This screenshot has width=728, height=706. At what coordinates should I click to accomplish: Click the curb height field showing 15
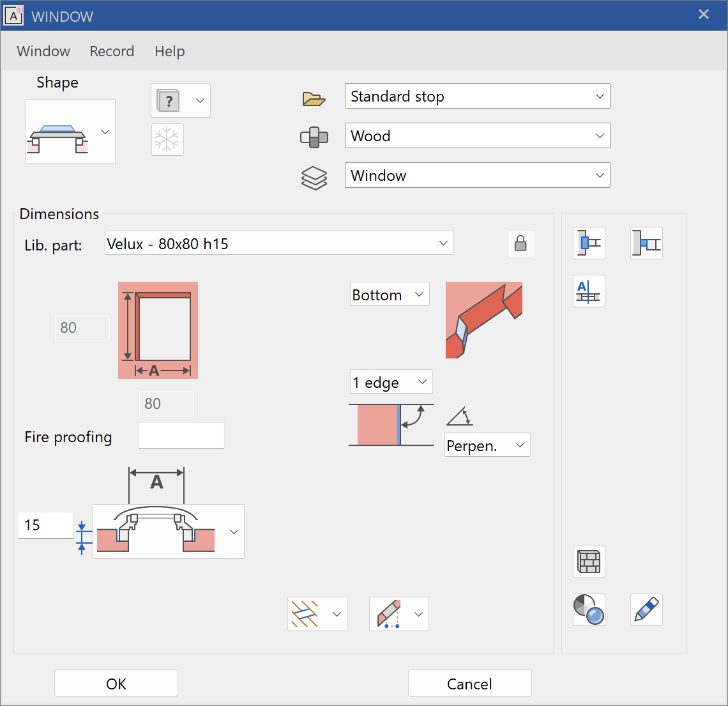(x=46, y=525)
